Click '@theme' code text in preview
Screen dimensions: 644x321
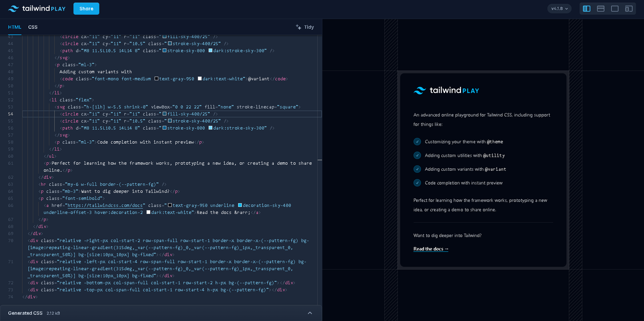(495, 142)
